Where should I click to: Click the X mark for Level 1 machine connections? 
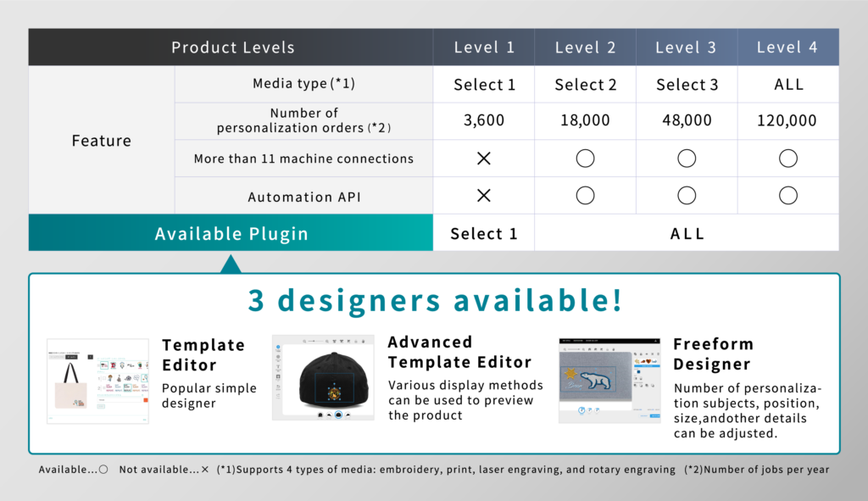[484, 159]
